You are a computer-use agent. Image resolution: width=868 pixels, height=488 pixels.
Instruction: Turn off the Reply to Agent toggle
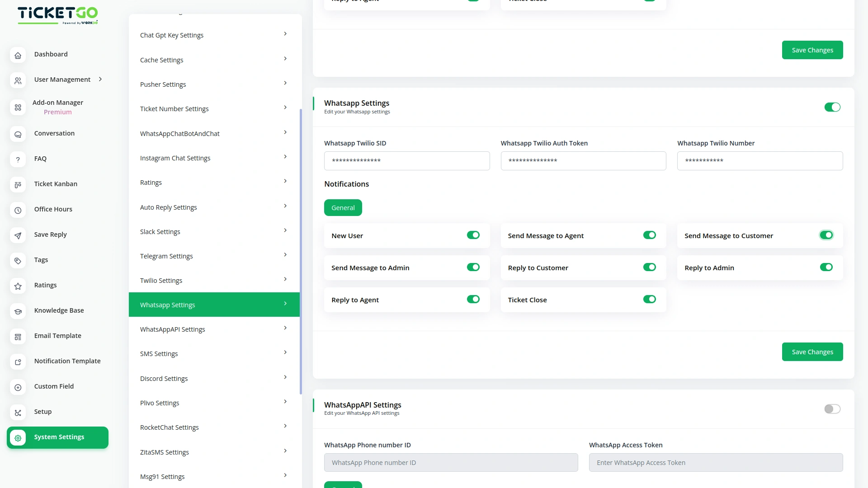point(473,299)
